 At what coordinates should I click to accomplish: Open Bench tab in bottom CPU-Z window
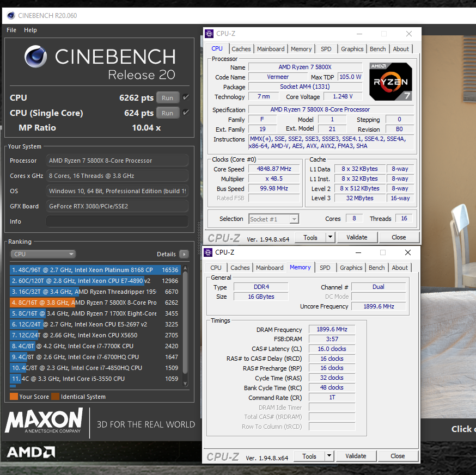[x=376, y=268]
